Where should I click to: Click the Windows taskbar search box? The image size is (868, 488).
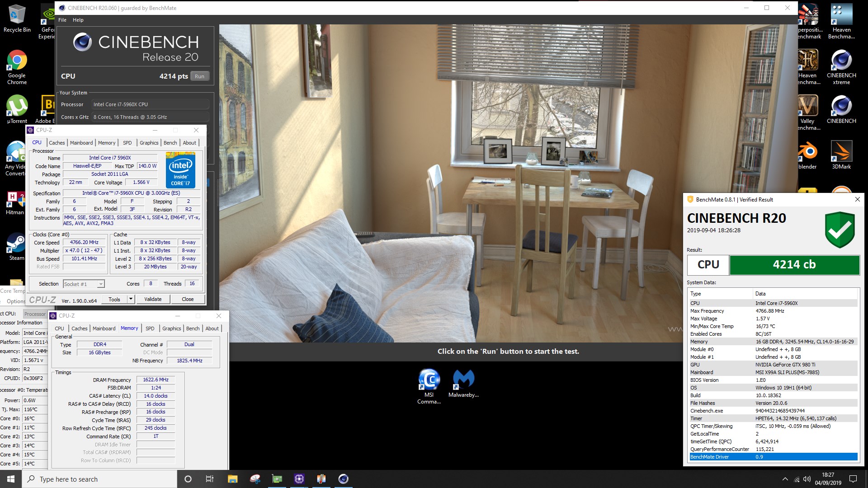(x=99, y=479)
